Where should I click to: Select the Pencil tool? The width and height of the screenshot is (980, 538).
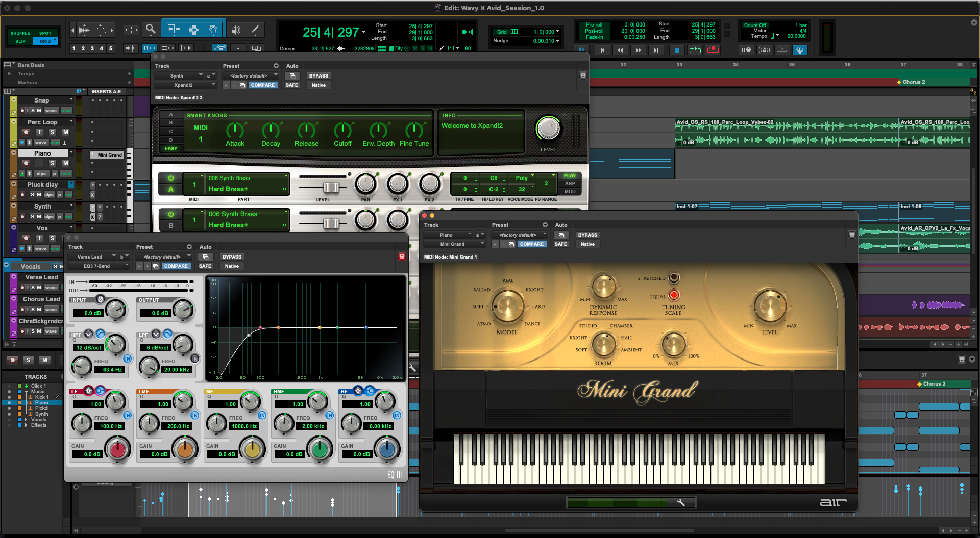pyautogui.click(x=255, y=30)
